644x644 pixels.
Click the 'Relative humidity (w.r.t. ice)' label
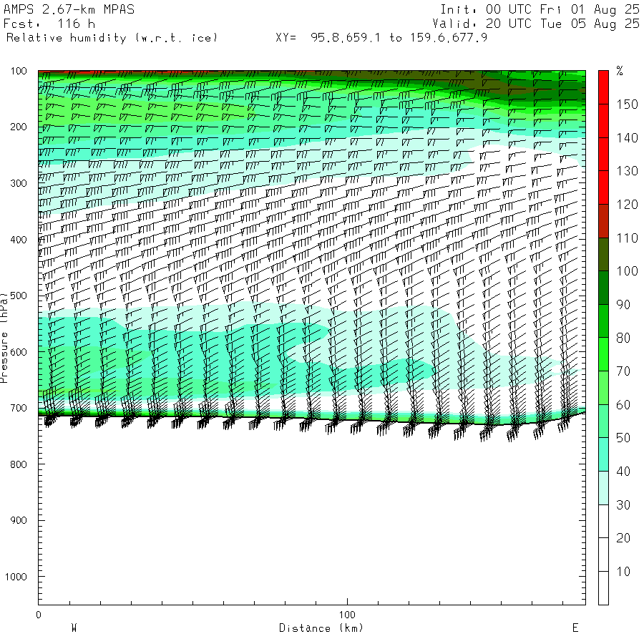tap(112, 38)
